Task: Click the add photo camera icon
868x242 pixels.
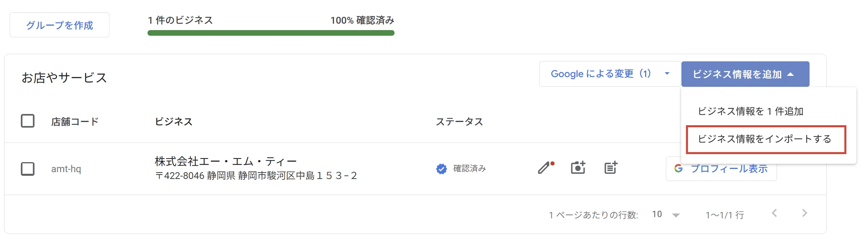Action: click(578, 168)
